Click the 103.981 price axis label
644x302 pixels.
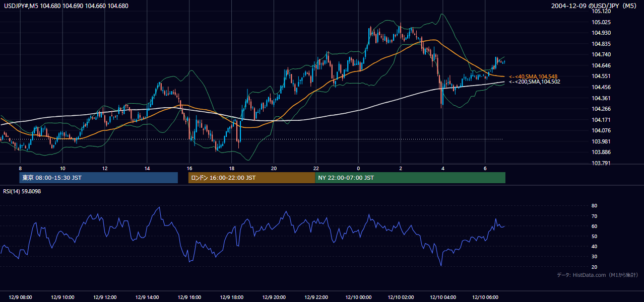pos(601,141)
